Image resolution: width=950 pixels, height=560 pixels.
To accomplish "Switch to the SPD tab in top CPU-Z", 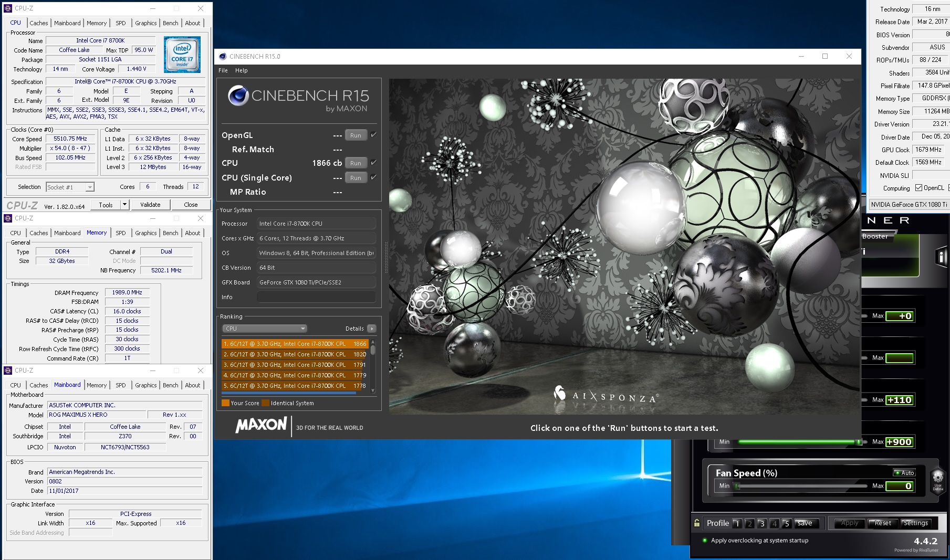I will coord(121,23).
